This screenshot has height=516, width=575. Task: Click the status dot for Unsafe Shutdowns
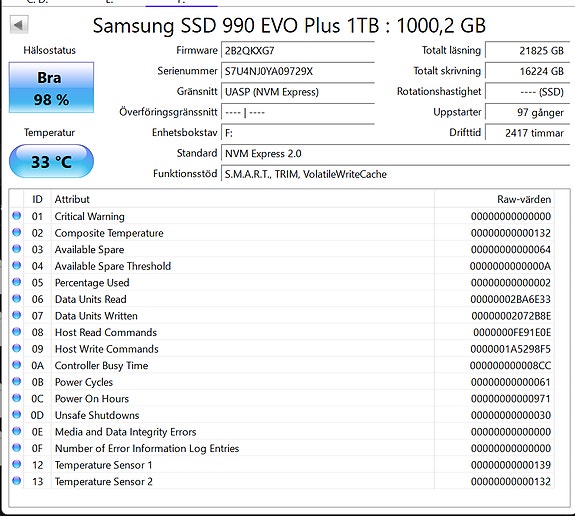tap(17, 414)
